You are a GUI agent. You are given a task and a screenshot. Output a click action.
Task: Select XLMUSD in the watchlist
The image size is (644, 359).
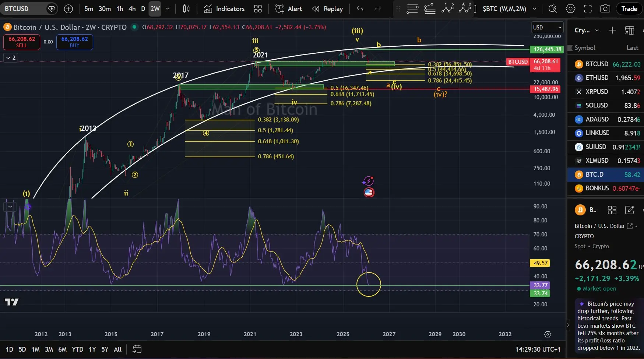coord(606,161)
